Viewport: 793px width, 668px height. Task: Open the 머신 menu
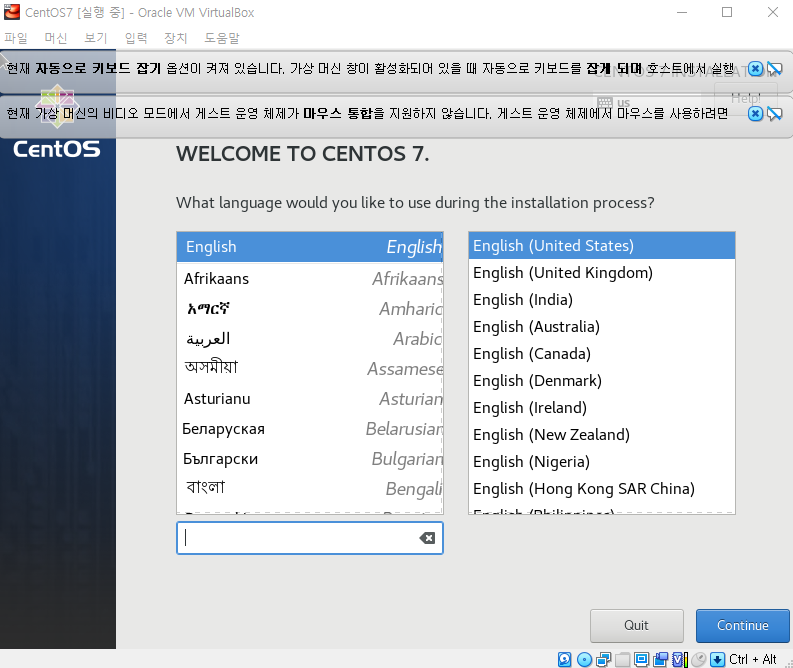(x=56, y=38)
